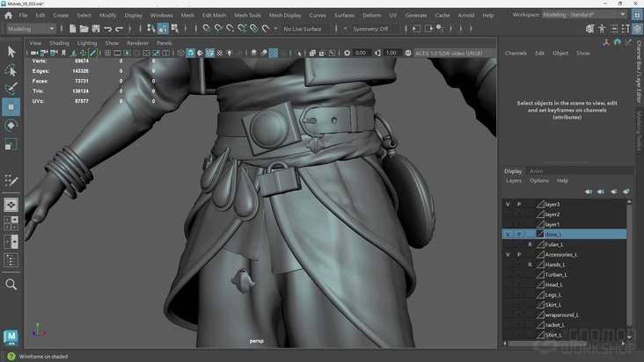Click layer color swatch of done_L
This screenshot has height=362, width=644.
tap(540, 235)
